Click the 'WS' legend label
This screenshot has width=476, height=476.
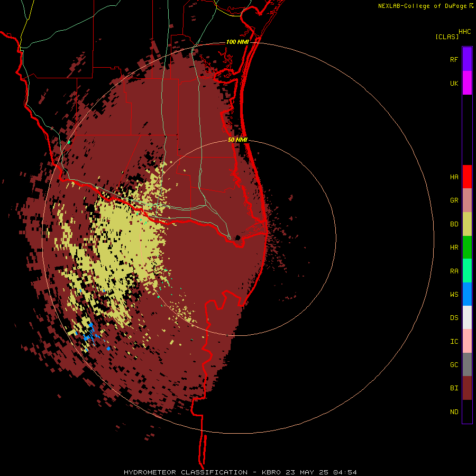pyautogui.click(x=454, y=294)
